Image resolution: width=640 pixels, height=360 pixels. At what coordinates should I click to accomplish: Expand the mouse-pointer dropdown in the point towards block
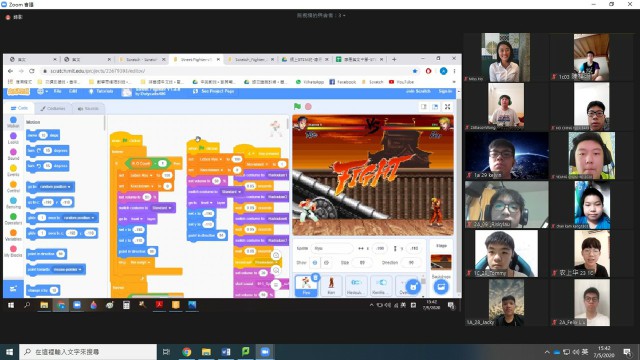click(68, 269)
